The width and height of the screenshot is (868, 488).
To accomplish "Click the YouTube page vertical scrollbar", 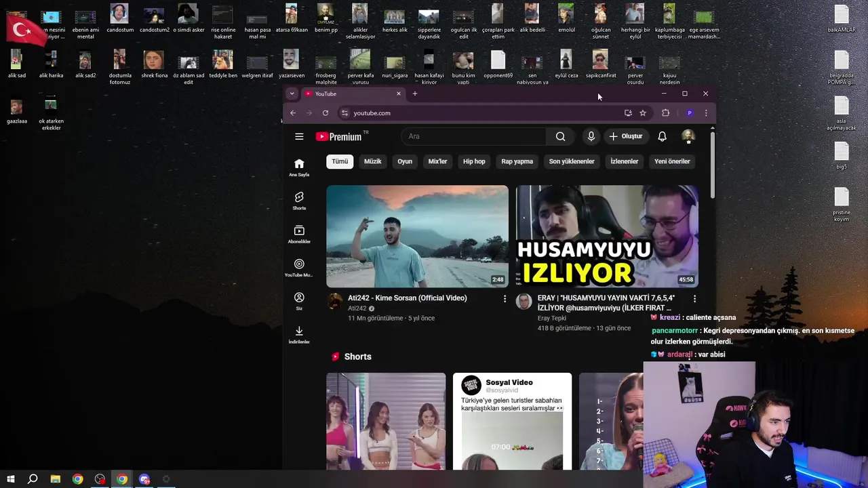I will pos(712,165).
